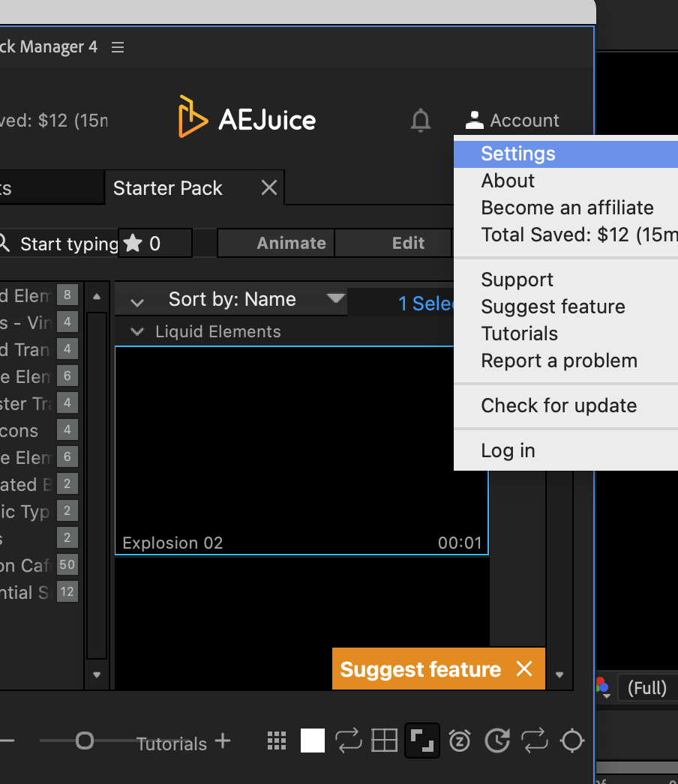Select category row with count 50
678x784 pixels.
(39, 565)
